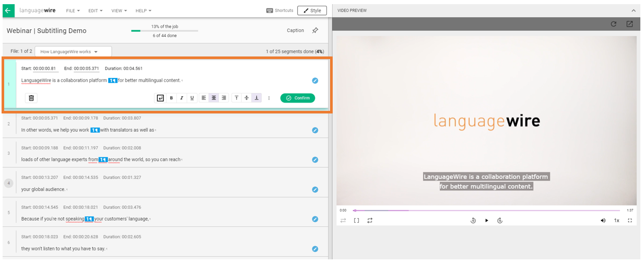This screenshot has height=263, width=644.
Task: Mute the video volume
Action: [603, 221]
